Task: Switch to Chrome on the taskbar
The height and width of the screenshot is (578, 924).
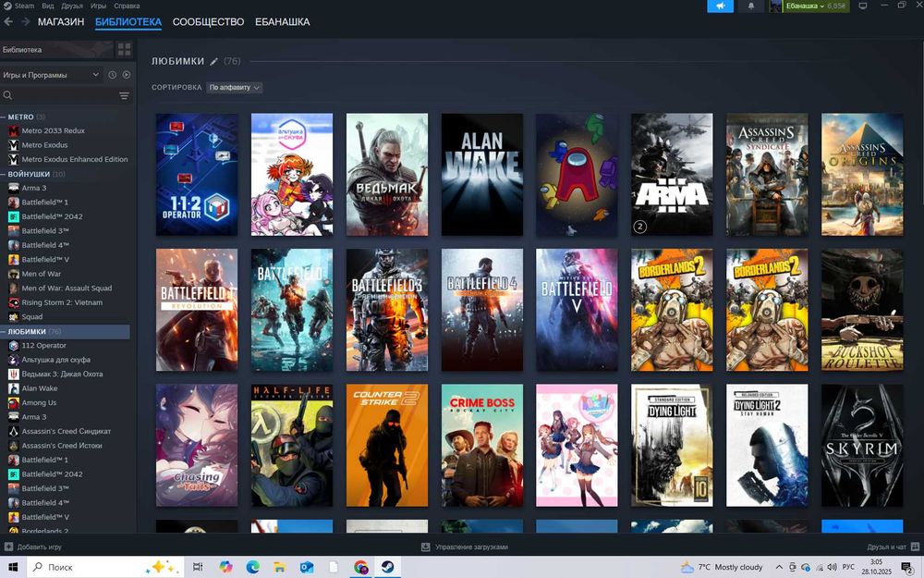Action: coord(360,567)
